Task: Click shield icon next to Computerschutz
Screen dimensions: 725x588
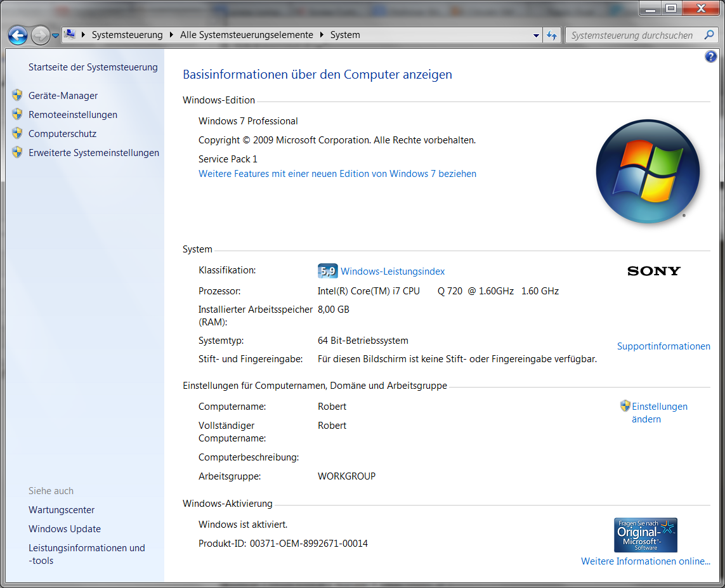Action: coord(17,133)
